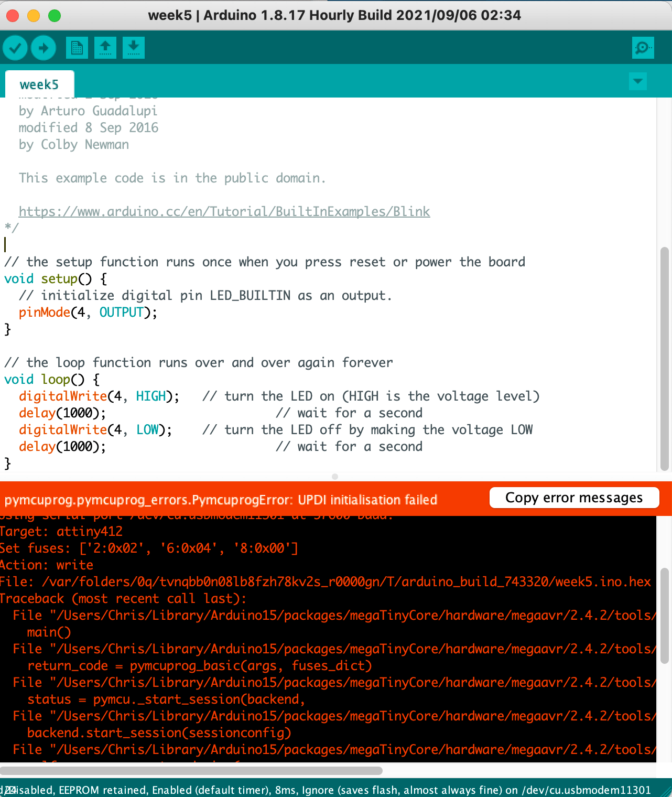Image resolution: width=672 pixels, height=797 pixels.
Task: Click the Copy error messages button
Action: (574, 498)
